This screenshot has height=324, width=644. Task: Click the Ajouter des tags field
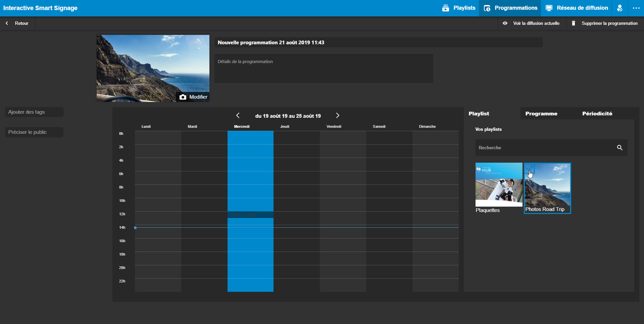click(x=34, y=112)
